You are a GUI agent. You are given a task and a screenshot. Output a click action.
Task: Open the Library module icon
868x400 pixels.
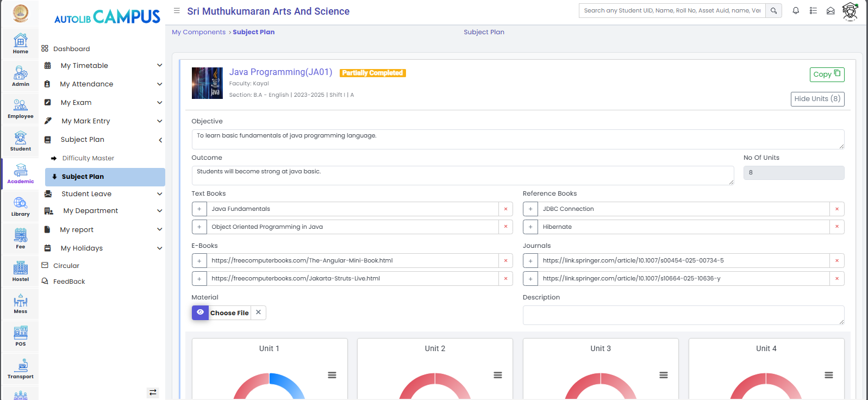tap(21, 206)
